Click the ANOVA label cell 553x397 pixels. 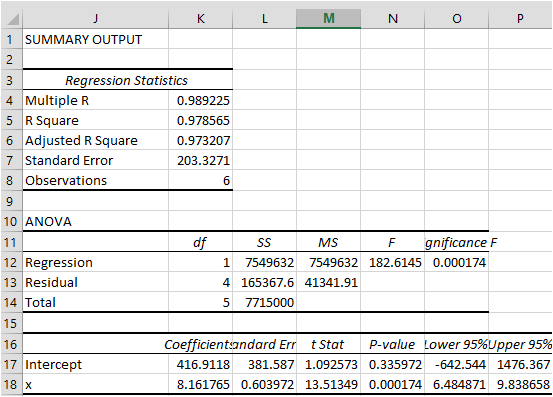96,221
